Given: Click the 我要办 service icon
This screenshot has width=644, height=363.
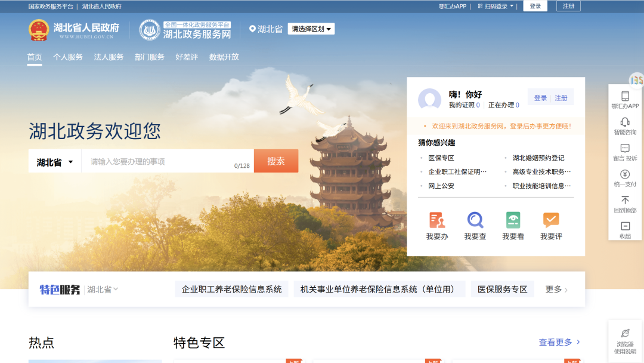Looking at the screenshot, I should point(436,226).
